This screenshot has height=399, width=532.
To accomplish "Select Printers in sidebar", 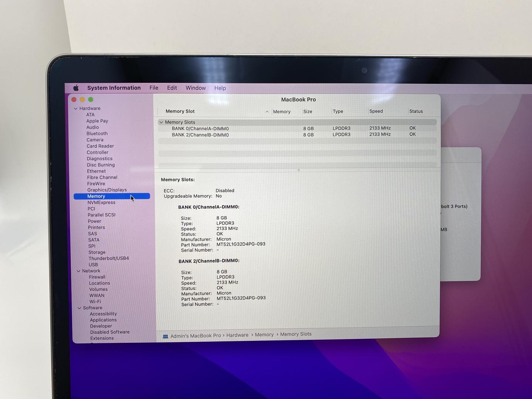I will click(x=96, y=228).
